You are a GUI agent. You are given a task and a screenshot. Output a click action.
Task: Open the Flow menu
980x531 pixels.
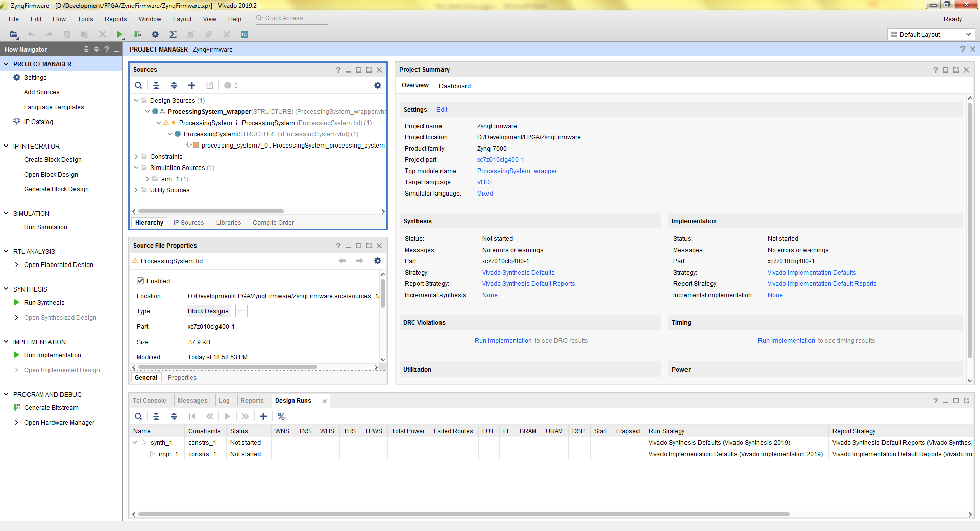click(x=59, y=19)
